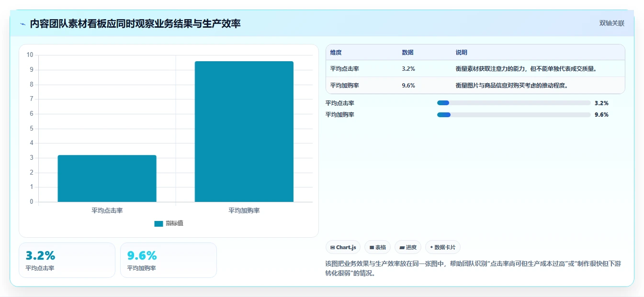
Task: Select the 表格 tag chip
Action: [x=378, y=247]
